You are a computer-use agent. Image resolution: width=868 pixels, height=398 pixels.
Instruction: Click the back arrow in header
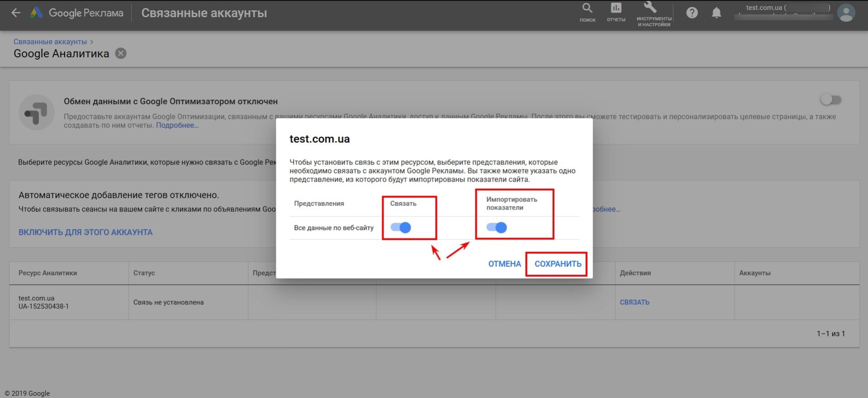[16, 13]
